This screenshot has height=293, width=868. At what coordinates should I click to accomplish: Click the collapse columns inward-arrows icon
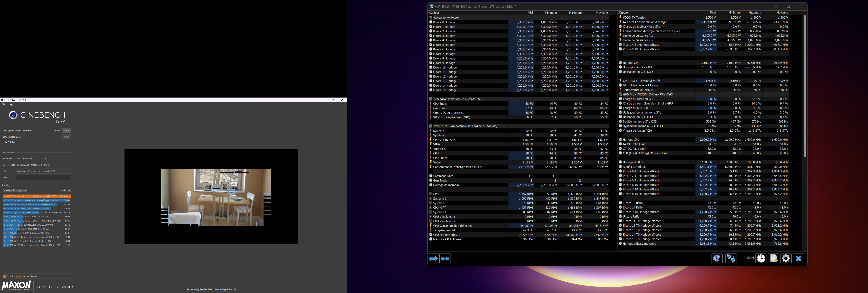point(445,259)
